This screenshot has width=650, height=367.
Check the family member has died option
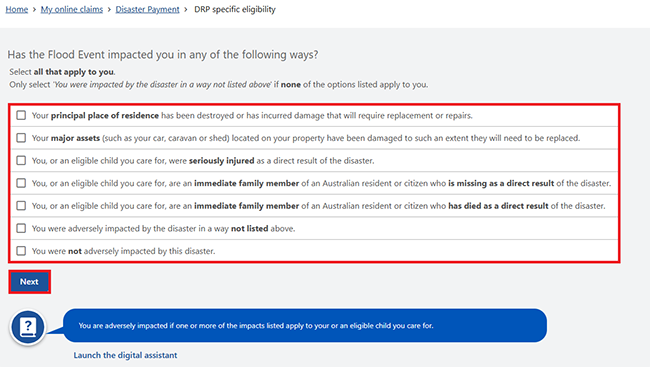[21, 206]
